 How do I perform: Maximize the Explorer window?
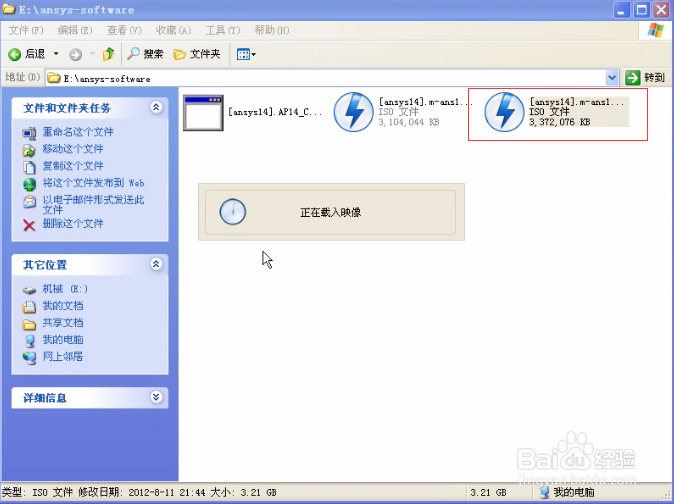pyautogui.click(x=642, y=10)
